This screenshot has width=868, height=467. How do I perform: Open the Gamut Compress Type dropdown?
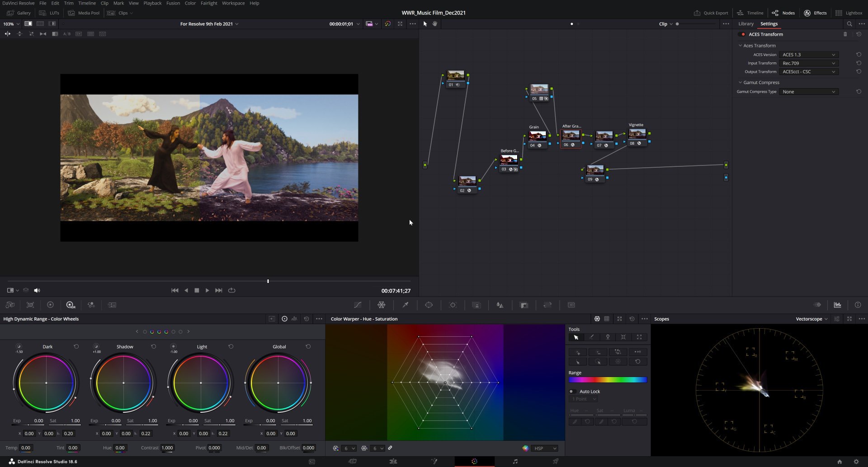(x=809, y=92)
